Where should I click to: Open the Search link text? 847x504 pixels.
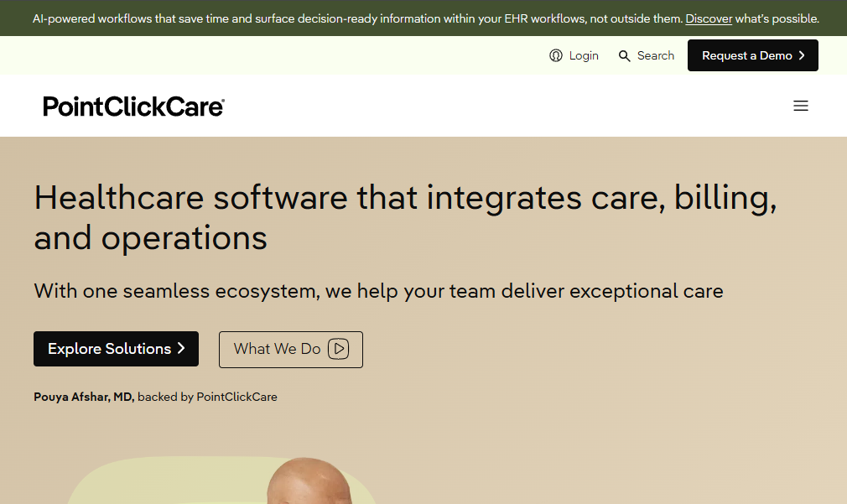(x=656, y=55)
